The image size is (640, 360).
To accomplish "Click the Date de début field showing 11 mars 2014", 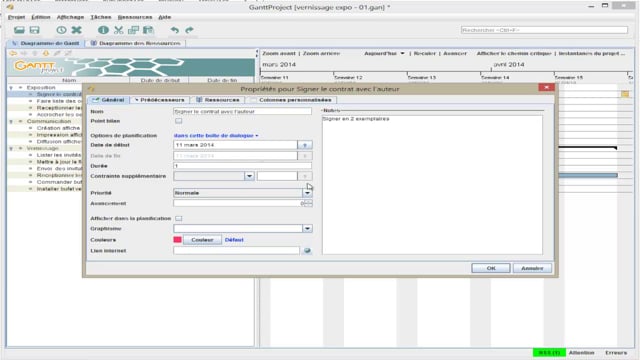I will tap(236, 145).
